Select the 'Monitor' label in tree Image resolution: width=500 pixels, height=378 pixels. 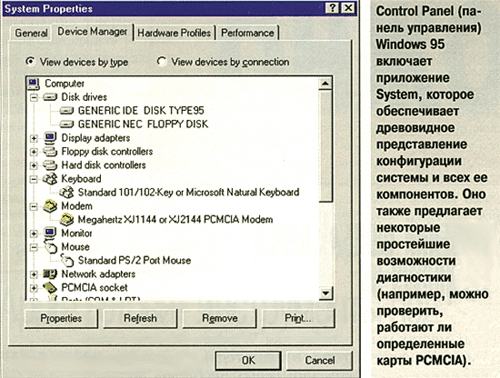pos(77,233)
